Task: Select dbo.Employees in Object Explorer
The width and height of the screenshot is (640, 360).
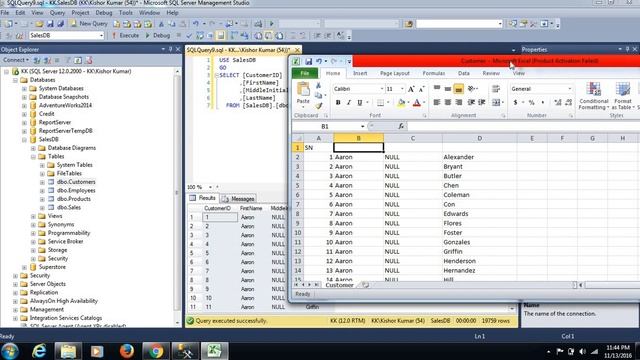Action: pos(76,190)
